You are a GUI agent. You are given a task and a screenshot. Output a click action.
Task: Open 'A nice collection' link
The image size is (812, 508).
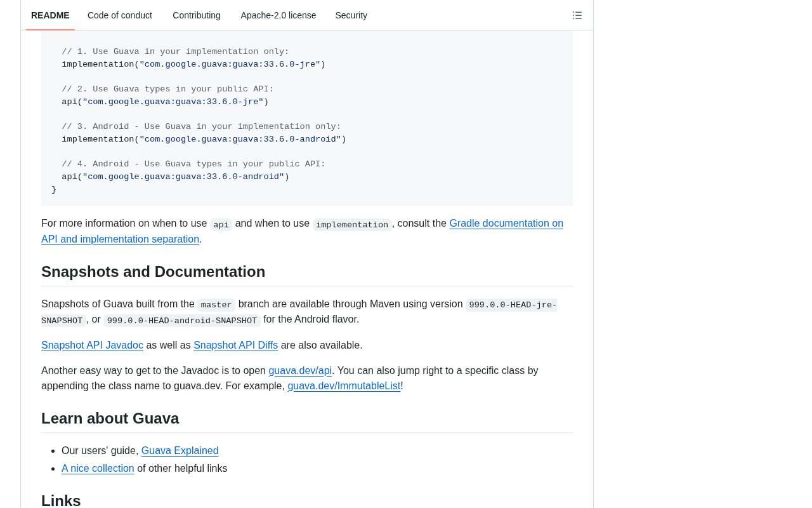(x=98, y=469)
